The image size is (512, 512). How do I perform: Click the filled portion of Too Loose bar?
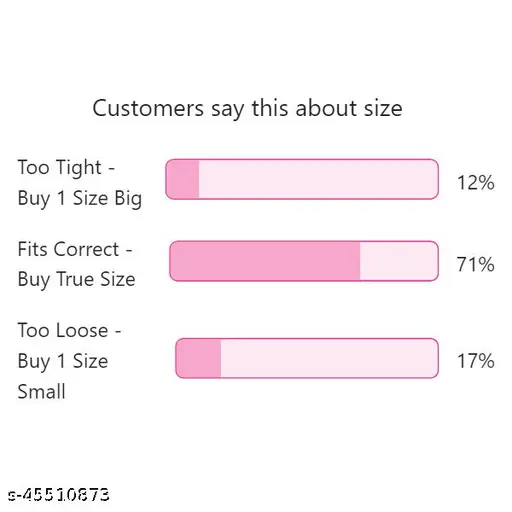tap(198, 358)
